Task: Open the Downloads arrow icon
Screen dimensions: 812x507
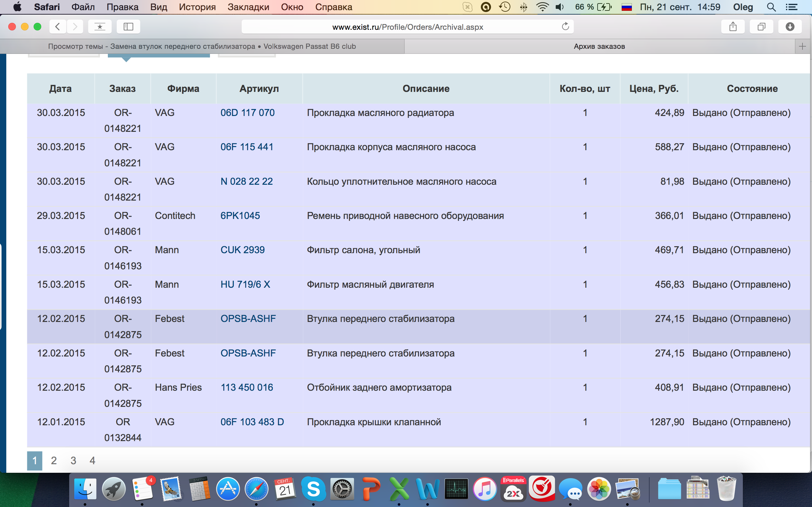Action: [789, 27]
